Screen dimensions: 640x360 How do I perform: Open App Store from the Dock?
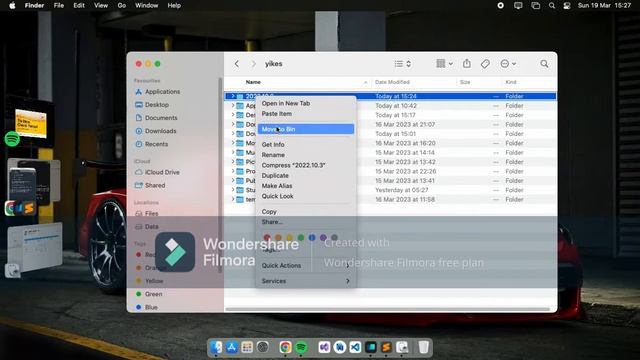click(231, 347)
